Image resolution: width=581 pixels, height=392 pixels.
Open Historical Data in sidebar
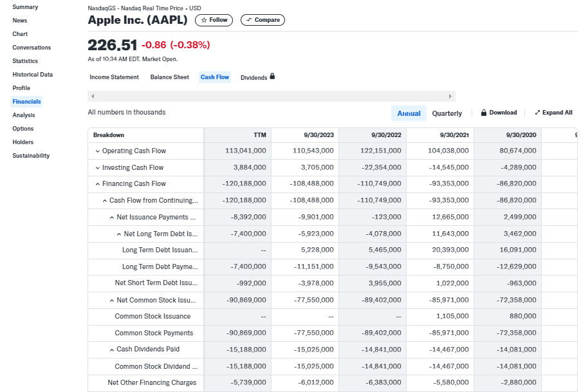click(32, 75)
